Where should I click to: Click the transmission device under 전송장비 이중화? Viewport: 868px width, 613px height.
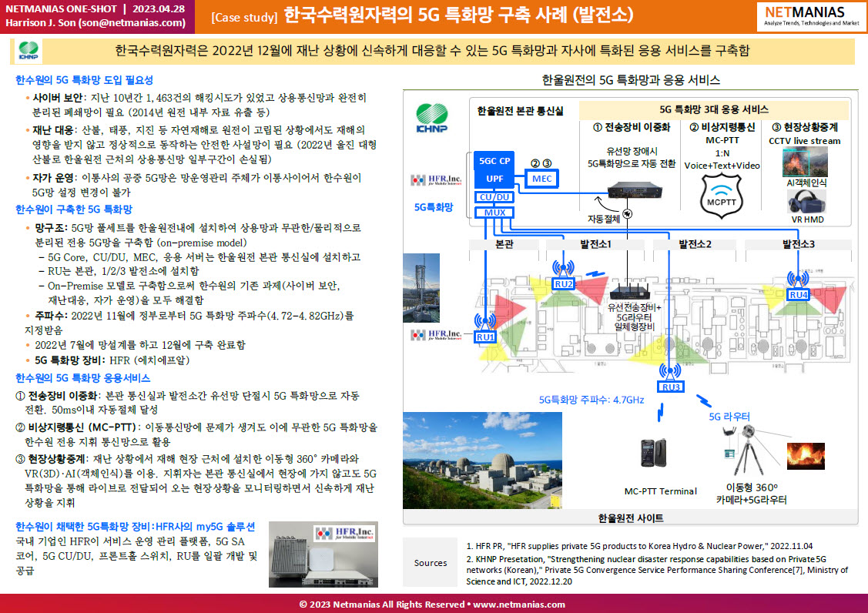tap(635, 190)
